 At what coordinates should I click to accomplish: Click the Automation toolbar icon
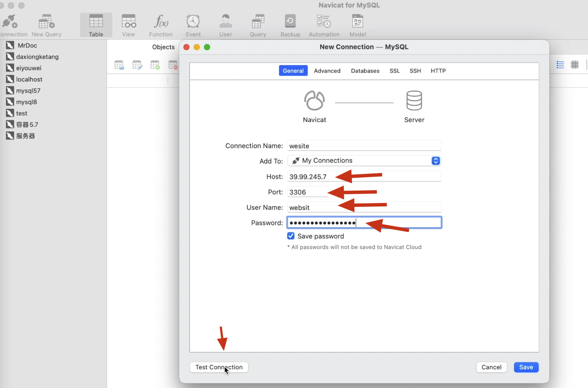point(324,26)
